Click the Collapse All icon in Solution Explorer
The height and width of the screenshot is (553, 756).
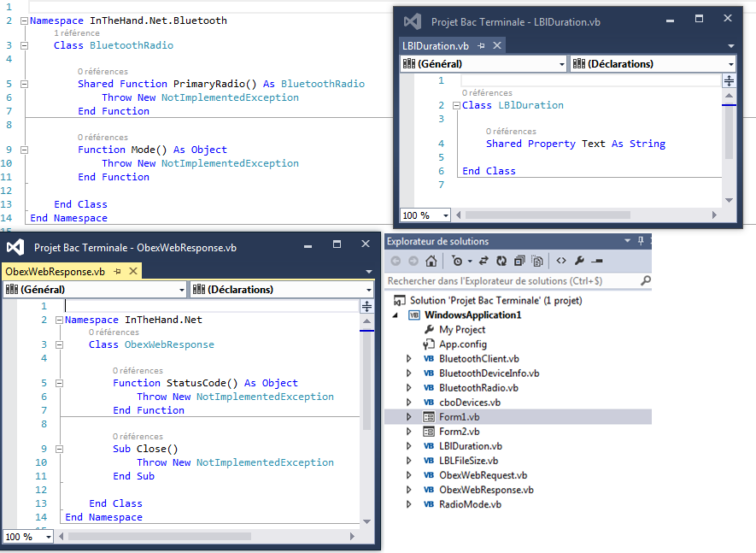(519, 261)
